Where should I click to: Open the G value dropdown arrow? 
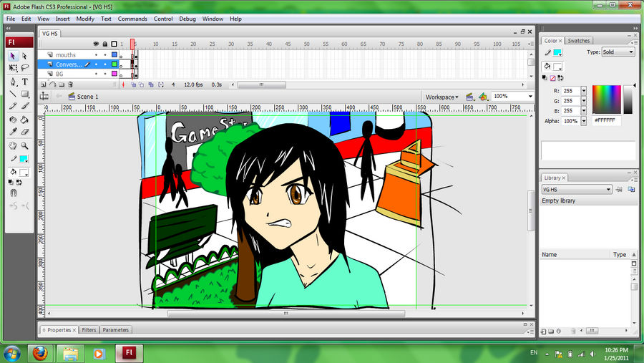(x=584, y=101)
